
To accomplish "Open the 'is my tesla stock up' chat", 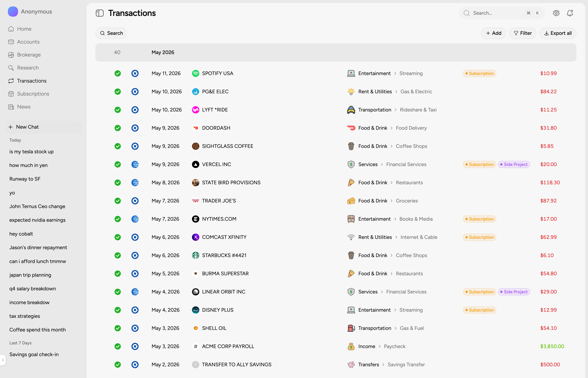I will pos(31,152).
